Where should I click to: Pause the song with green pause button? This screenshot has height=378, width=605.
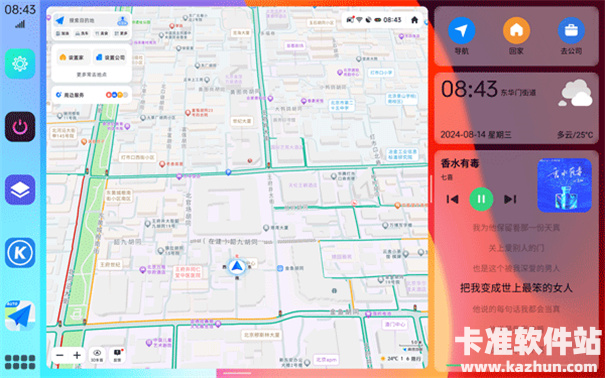point(481,199)
